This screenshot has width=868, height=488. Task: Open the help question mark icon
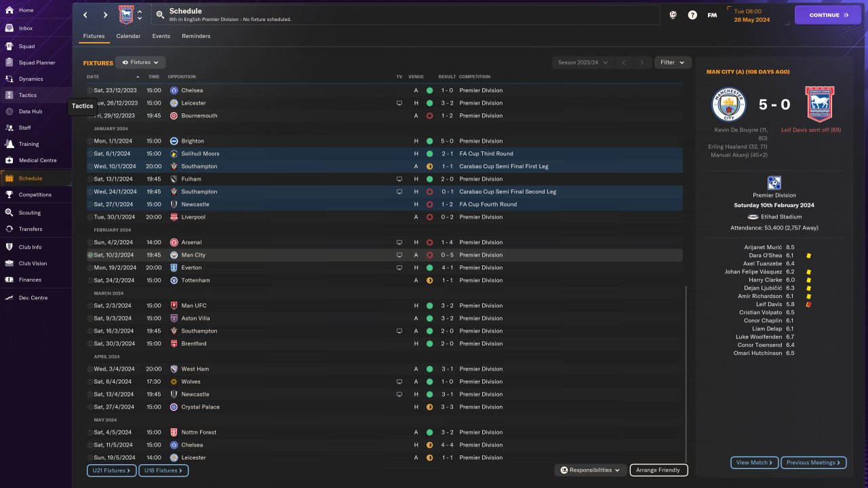692,15
